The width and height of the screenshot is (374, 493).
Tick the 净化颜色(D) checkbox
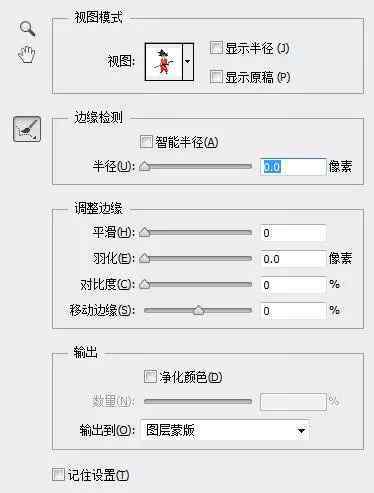[x=150, y=377]
